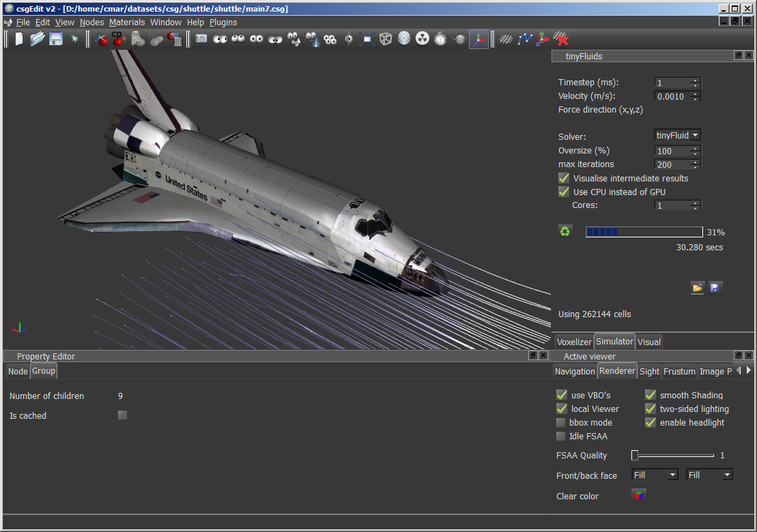Click the floppy disk save simulation icon
Viewport: 757px width, 532px height.
pos(715,288)
